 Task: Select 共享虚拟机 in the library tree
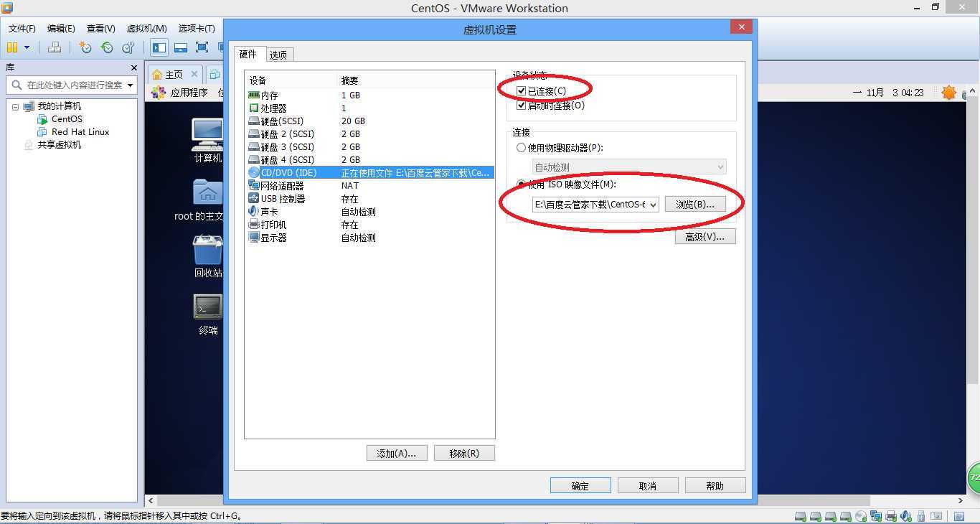point(60,145)
